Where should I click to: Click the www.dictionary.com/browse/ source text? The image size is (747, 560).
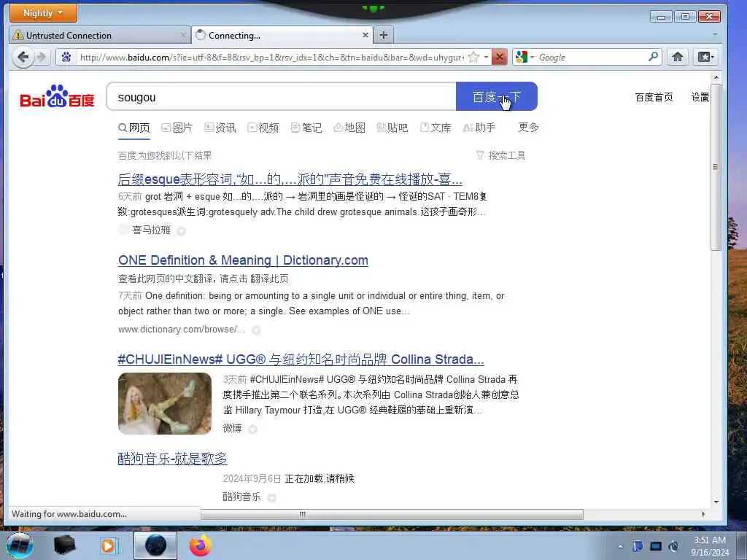(x=182, y=330)
